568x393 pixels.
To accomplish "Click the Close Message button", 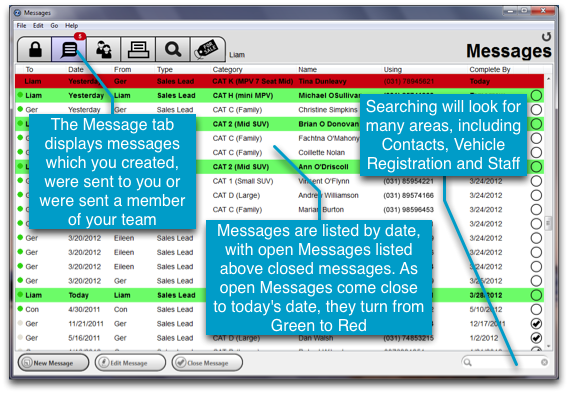I will [x=207, y=363].
